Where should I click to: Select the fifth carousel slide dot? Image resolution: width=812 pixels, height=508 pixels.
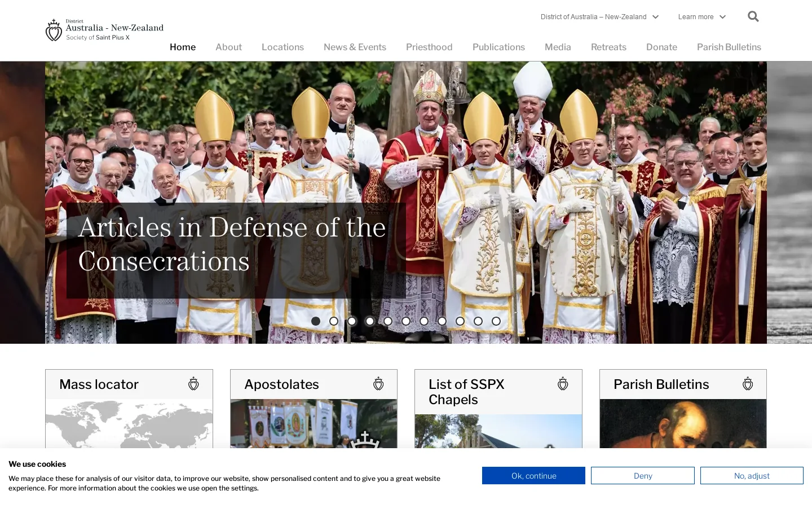pyautogui.click(x=388, y=321)
